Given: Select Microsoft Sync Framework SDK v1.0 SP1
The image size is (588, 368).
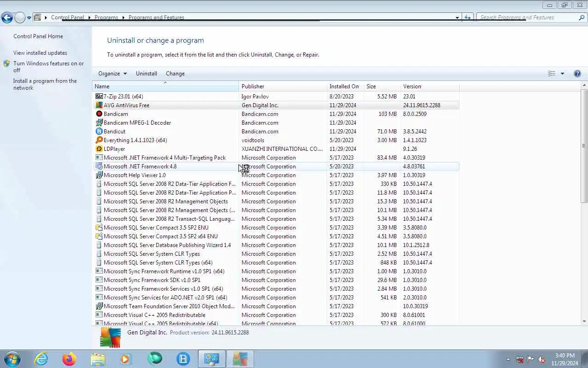Looking at the screenshot, I should point(276,280).
